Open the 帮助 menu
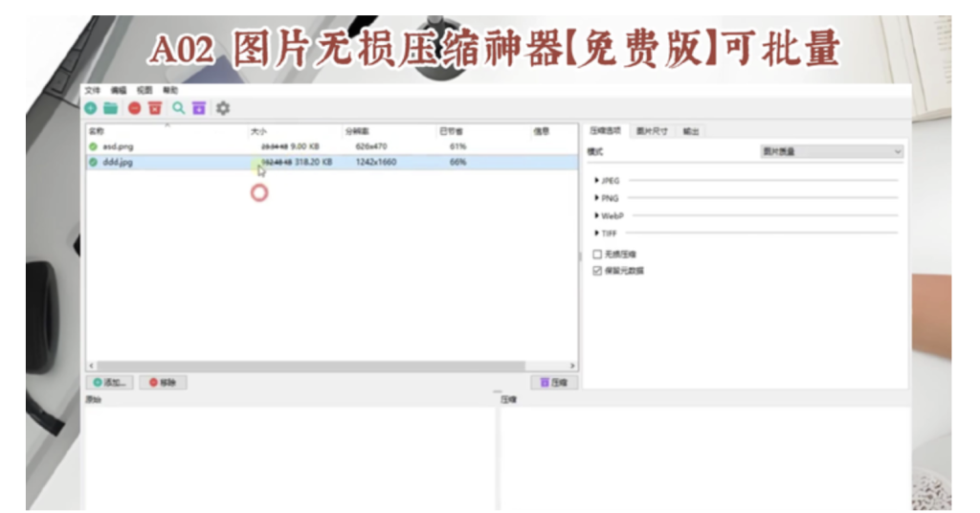 point(170,90)
